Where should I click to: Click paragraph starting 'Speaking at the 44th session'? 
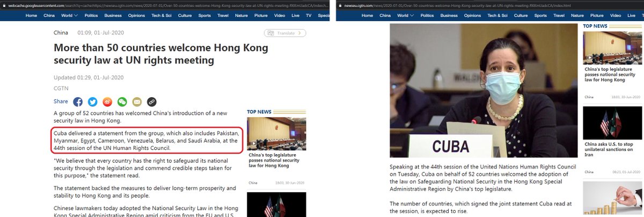click(482, 178)
